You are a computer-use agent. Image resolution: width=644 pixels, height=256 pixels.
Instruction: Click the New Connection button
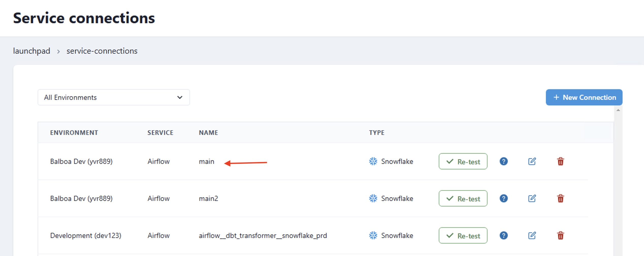coord(584,97)
